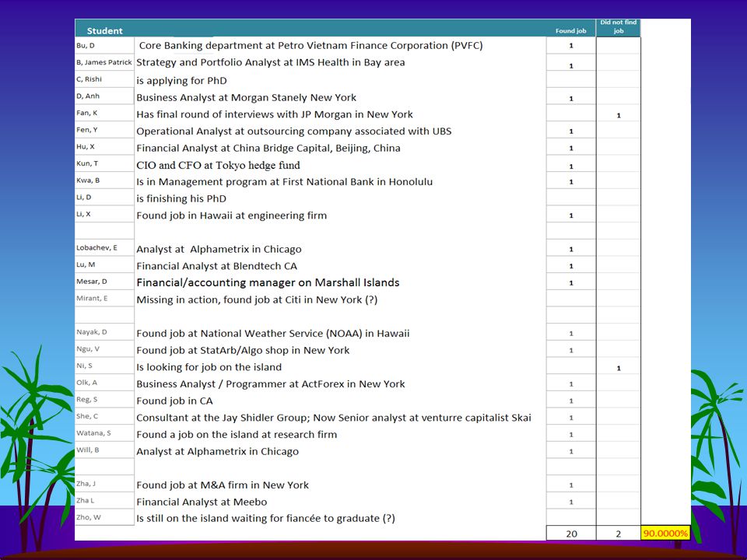The width and height of the screenshot is (747, 560).
Task: Select the highlighted 90.0000% cell
Action: point(665,534)
